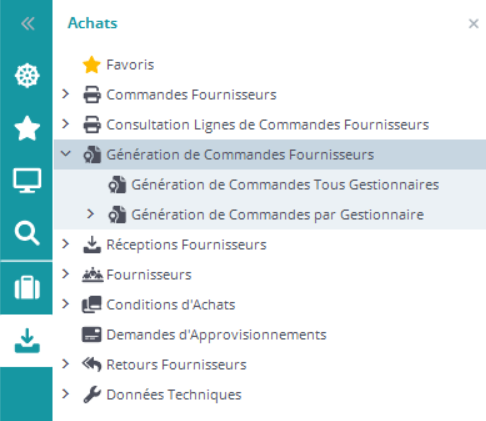The height and width of the screenshot is (421, 486).
Task: Open the magnifying glass search icon
Action: click(27, 233)
